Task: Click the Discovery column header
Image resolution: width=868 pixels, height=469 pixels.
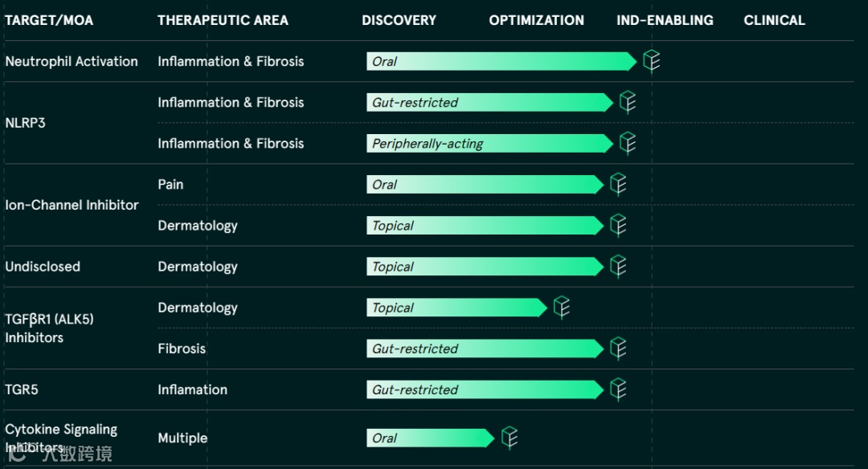Action: [x=399, y=20]
